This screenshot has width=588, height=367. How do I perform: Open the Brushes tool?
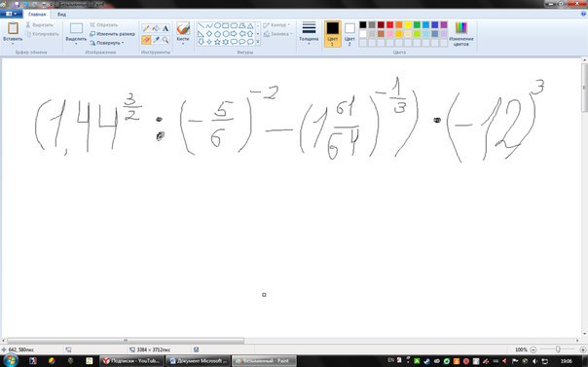183,33
